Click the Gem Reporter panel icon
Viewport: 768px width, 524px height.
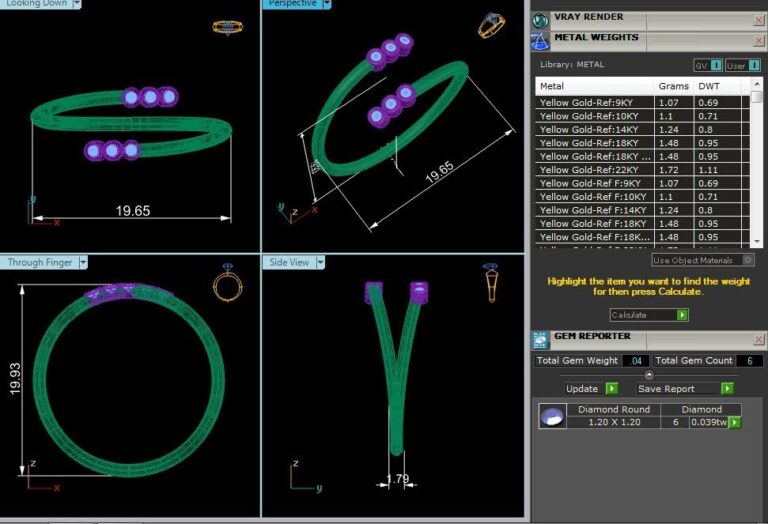540,340
